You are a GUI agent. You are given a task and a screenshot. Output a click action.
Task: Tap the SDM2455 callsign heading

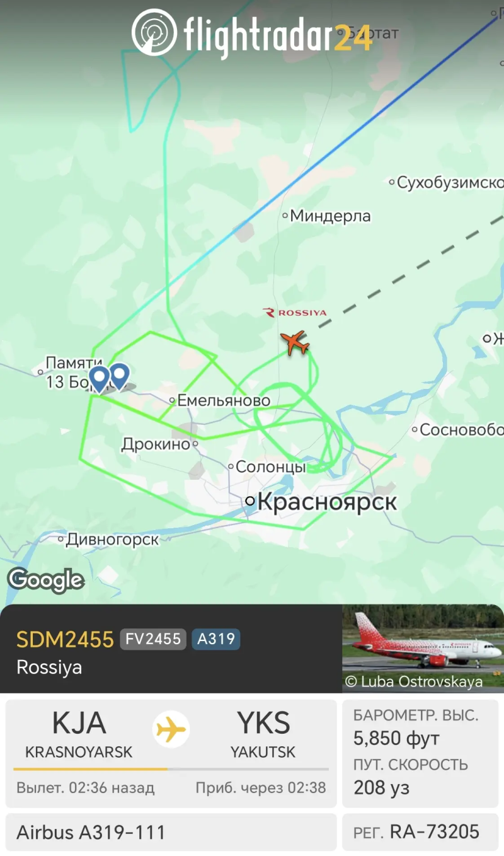65,639
